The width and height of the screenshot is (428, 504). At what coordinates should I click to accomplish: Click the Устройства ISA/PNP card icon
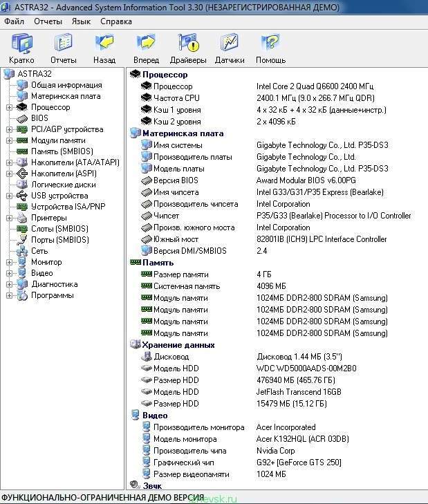pos(22,207)
